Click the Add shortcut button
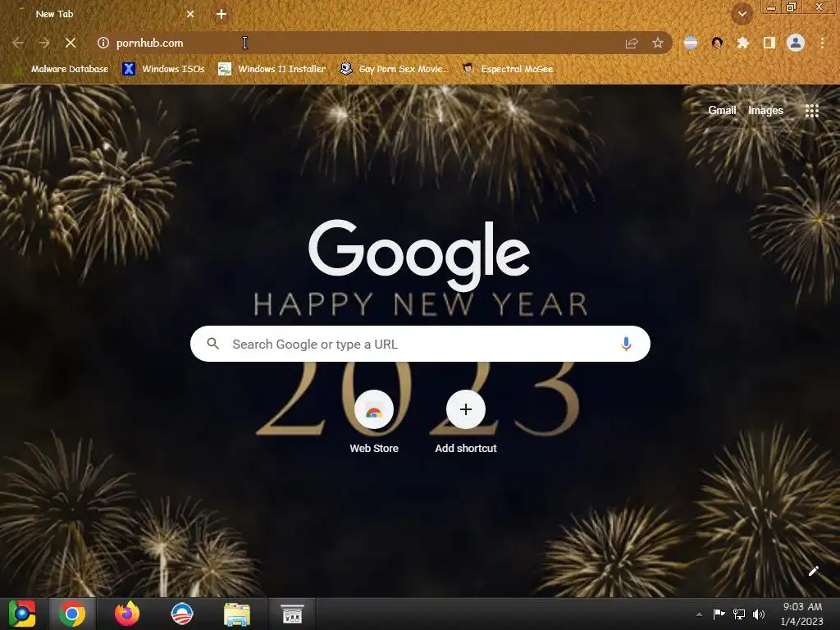 pos(466,422)
